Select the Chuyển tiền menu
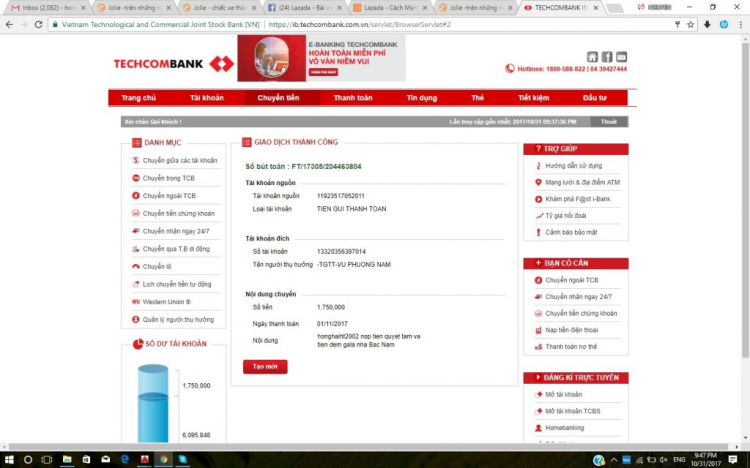The image size is (750, 468). tap(278, 98)
